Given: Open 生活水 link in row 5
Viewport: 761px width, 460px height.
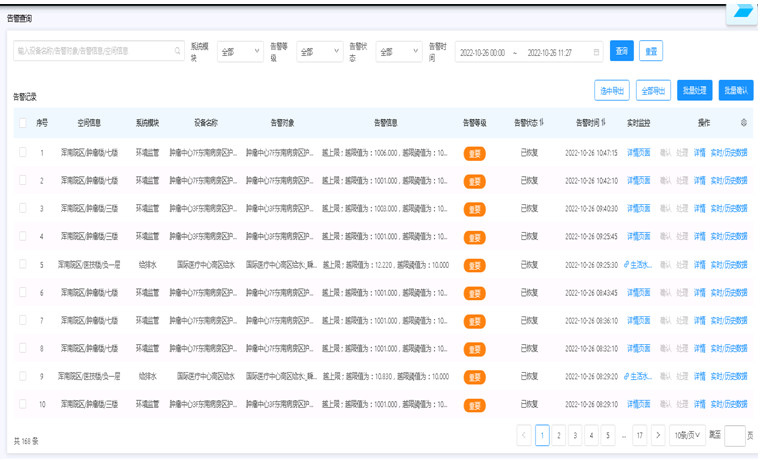Looking at the screenshot, I should [638, 265].
